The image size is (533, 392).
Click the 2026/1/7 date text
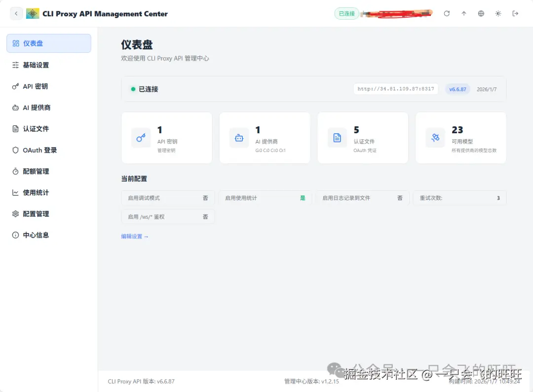487,89
